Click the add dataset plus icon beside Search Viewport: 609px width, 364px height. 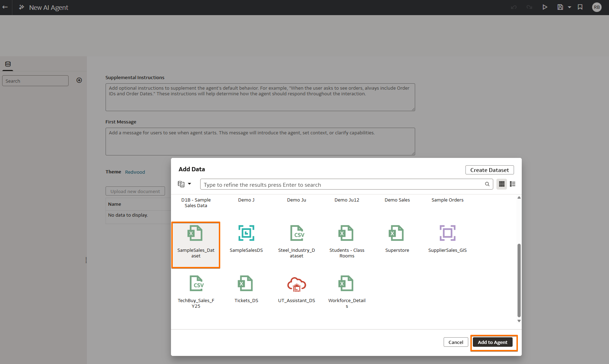coord(79,80)
